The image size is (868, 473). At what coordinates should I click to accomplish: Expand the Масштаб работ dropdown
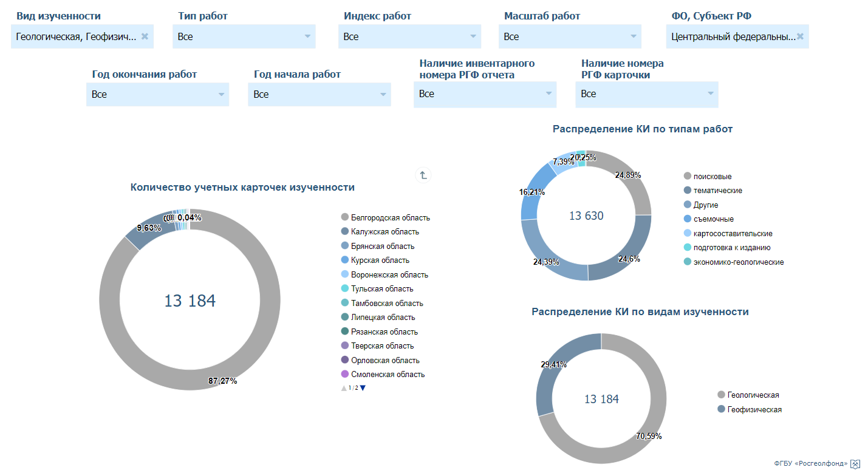570,36
